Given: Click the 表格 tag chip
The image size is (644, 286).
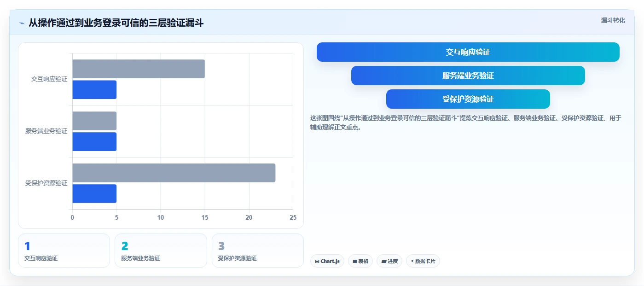Looking at the screenshot, I should [x=360, y=261].
